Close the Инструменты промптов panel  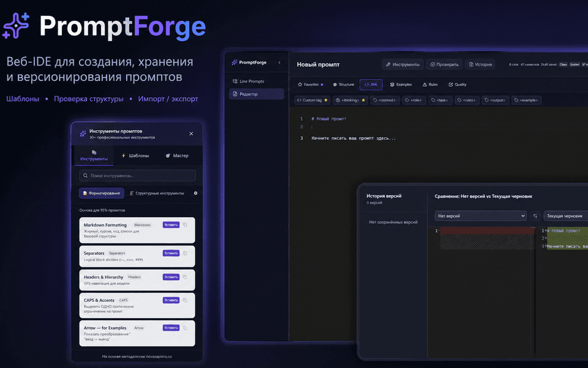[x=191, y=134]
